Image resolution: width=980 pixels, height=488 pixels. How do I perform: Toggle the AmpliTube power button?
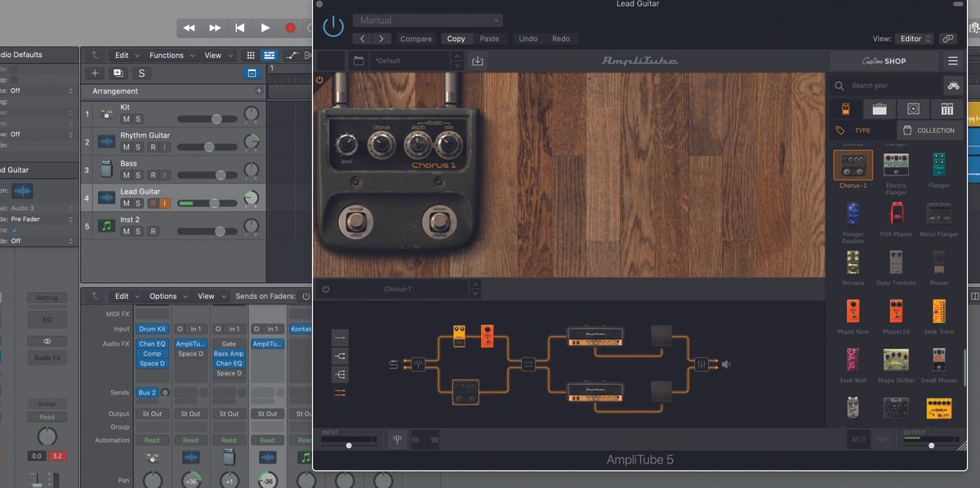point(334,25)
